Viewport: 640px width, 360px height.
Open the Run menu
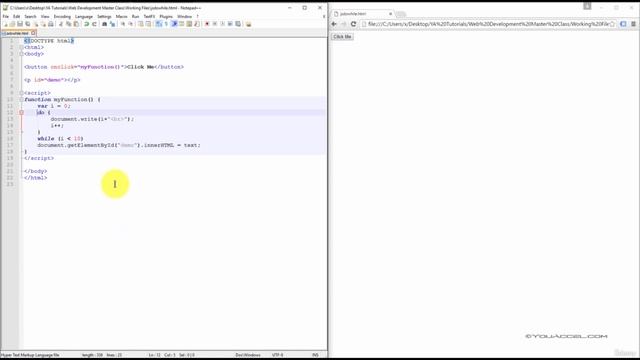click(x=135, y=16)
